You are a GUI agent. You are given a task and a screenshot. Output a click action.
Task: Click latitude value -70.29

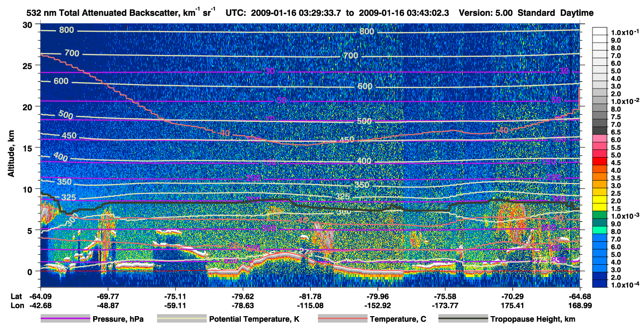click(512, 296)
